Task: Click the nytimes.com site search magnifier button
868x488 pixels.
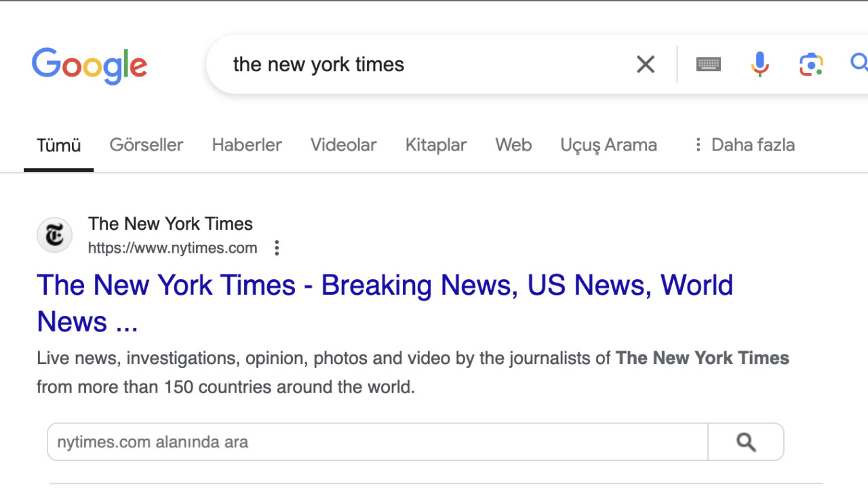Action: pos(746,442)
